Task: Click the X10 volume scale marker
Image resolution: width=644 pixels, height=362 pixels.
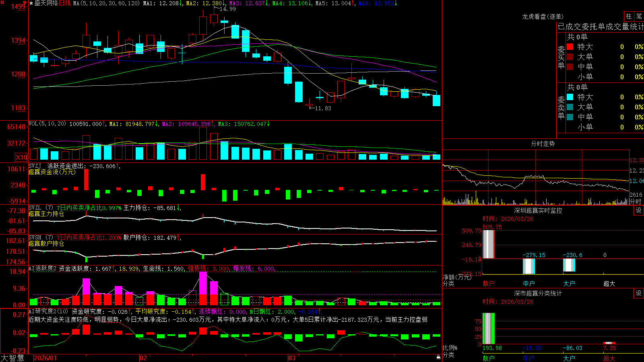Action: [21, 157]
